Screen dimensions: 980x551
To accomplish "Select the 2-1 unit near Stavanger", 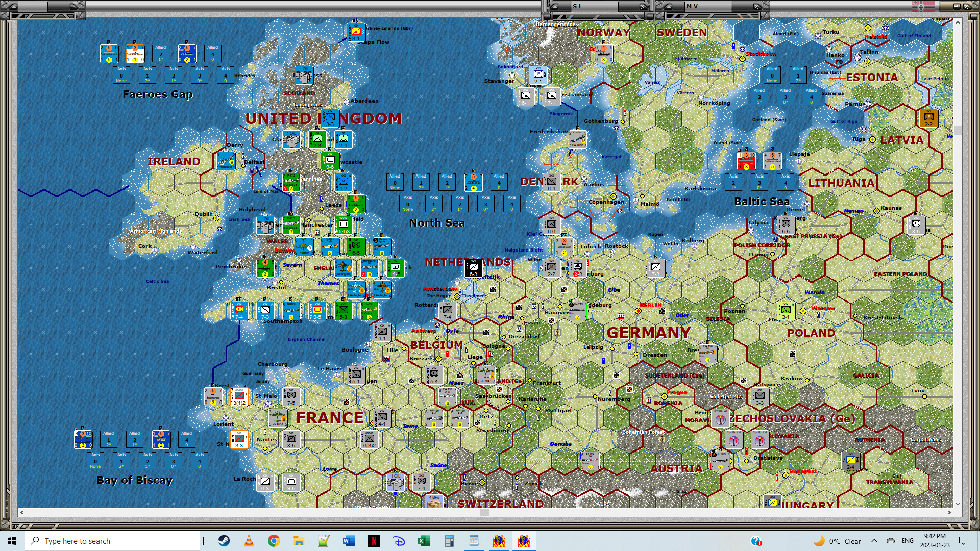I will pyautogui.click(x=538, y=75).
